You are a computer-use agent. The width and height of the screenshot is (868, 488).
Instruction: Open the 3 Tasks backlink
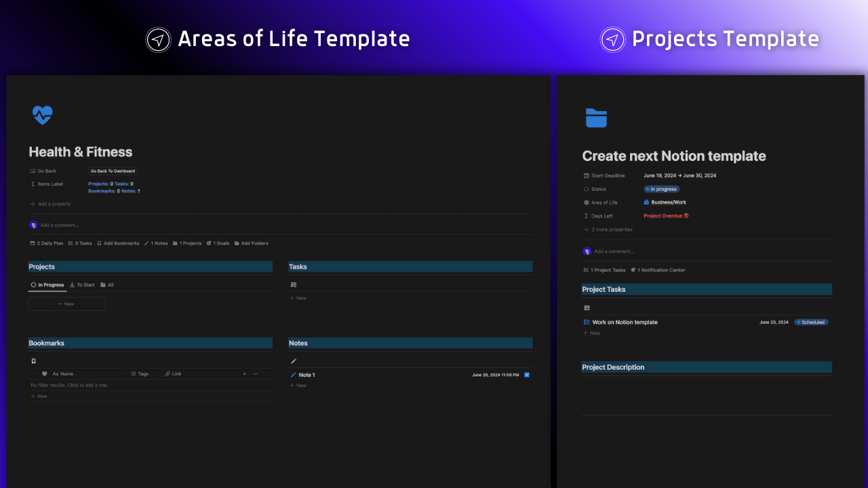(80, 243)
